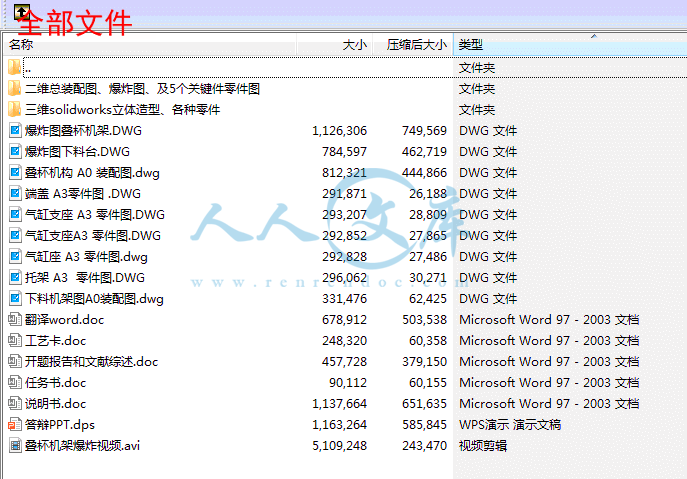Select DWG icon of 气缸支座A3 零件图.DWG
This screenshot has width=687, height=479.
click(x=15, y=236)
